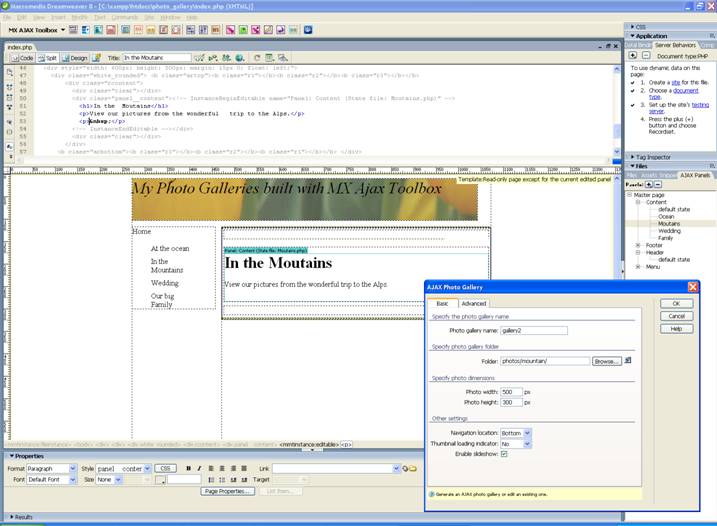Collapse the Properties panel
The image size is (717, 526).
[11, 456]
